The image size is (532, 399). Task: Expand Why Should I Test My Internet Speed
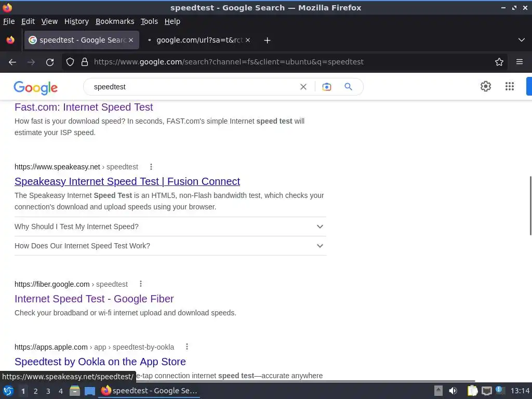click(x=170, y=227)
